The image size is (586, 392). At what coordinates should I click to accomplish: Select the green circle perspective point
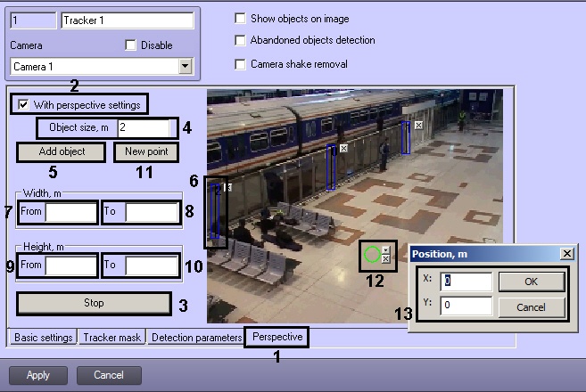tap(372, 255)
